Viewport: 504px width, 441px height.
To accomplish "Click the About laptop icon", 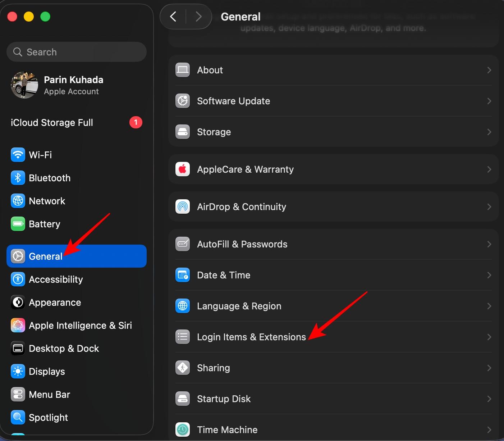I will point(183,70).
